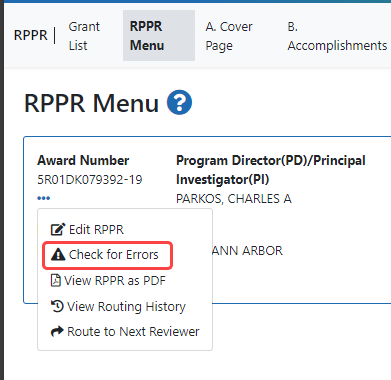Go to the Grant List tab
391x380 pixels.
coord(84,36)
